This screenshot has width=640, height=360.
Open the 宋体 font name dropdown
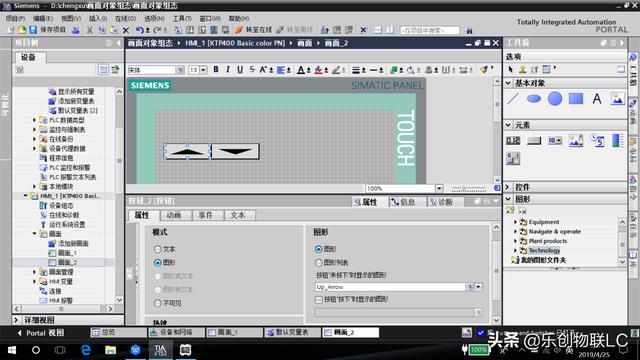tap(180, 70)
